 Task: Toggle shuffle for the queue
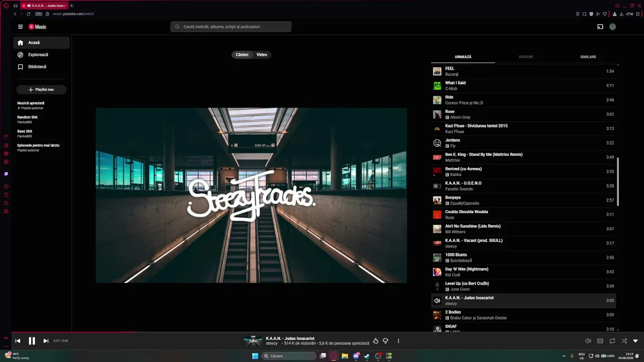pyautogui.click(x=624, y=341)
